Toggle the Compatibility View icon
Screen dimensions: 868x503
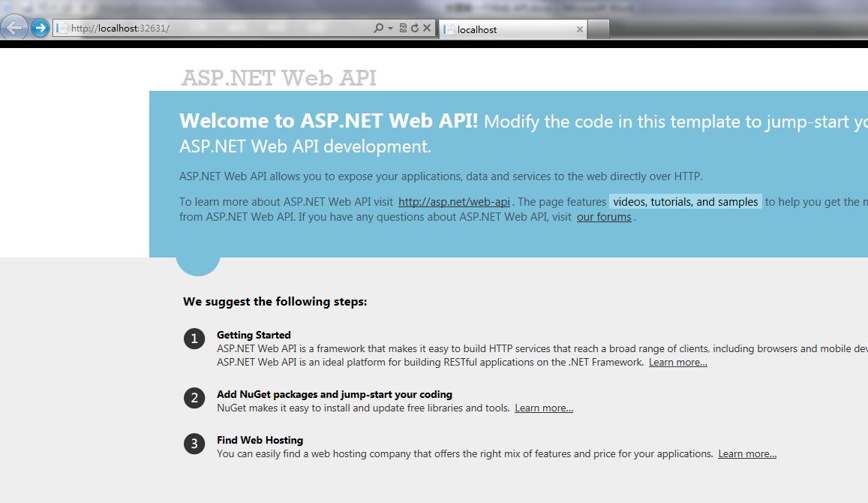pyautogui.click(x=403, y=28)
